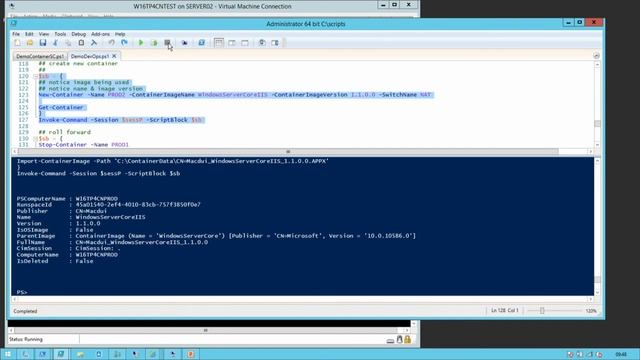Click the script pane vertical scrollbar thumb

[597, 124]
